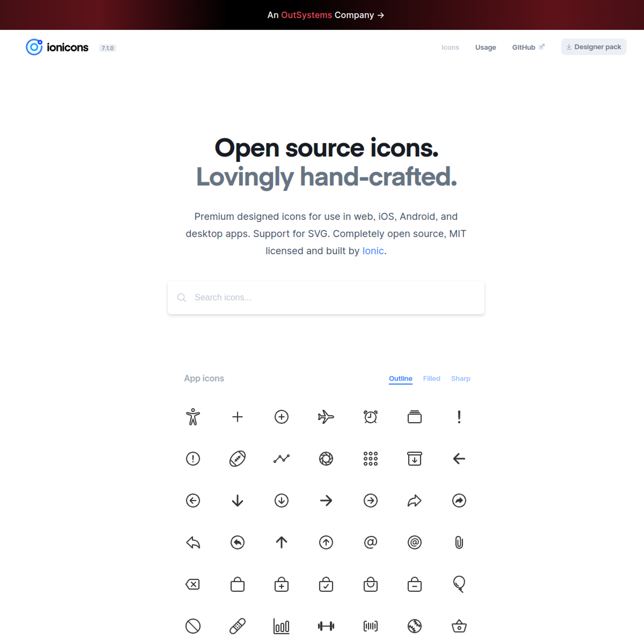Viewport: 644px width, 644px height.
Task: Pick the ban prohibited circle icon
Action: tap(193, 626)
